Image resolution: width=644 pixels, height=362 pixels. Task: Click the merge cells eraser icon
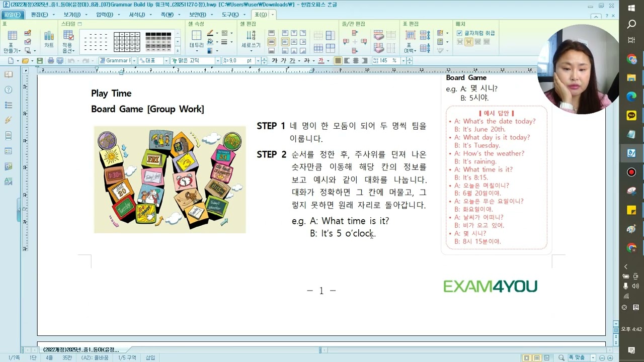click(x=379, y=34)
